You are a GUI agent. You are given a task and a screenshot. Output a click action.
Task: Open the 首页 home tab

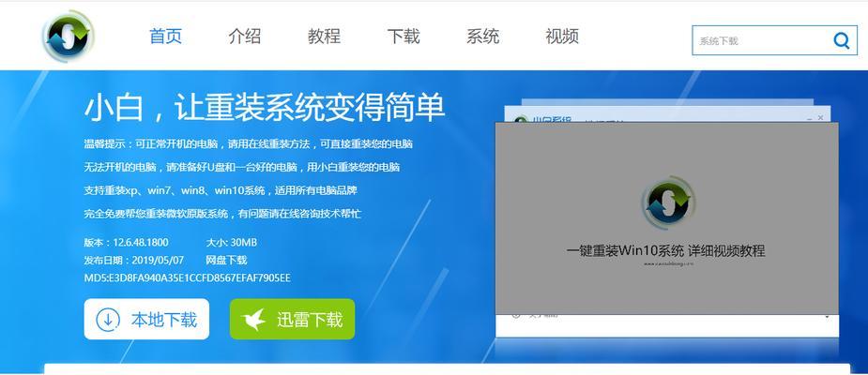click(x=165, y=37)
